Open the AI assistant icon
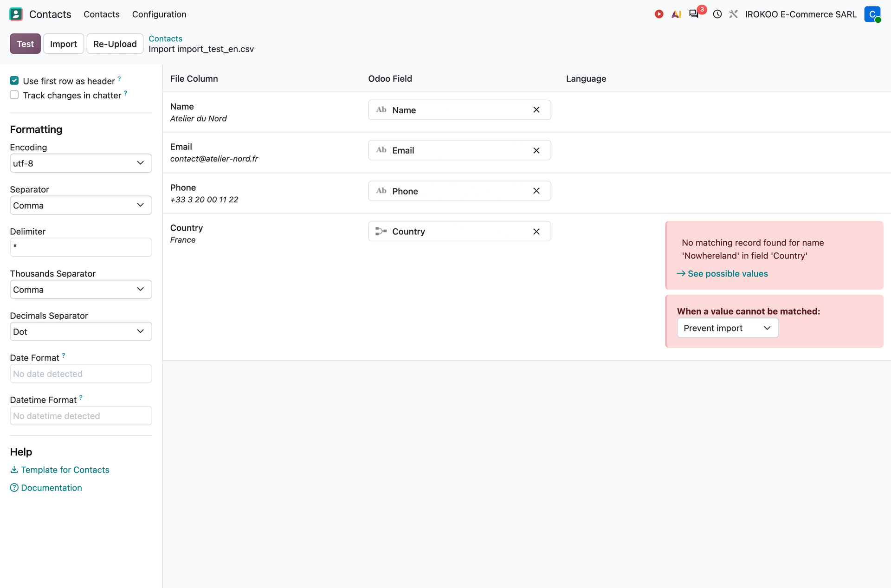Image resolution: width=891 pixels, height=588 pixels. (x=676, y=14)
